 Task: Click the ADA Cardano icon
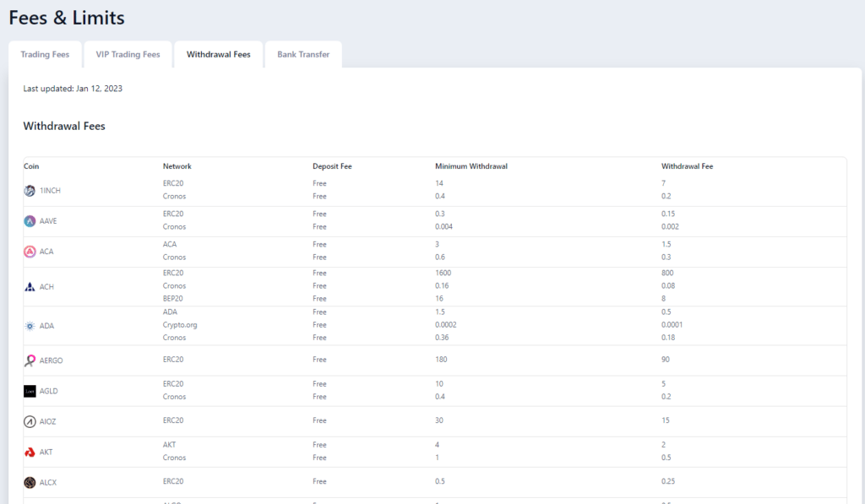click(x=30, y=326)
